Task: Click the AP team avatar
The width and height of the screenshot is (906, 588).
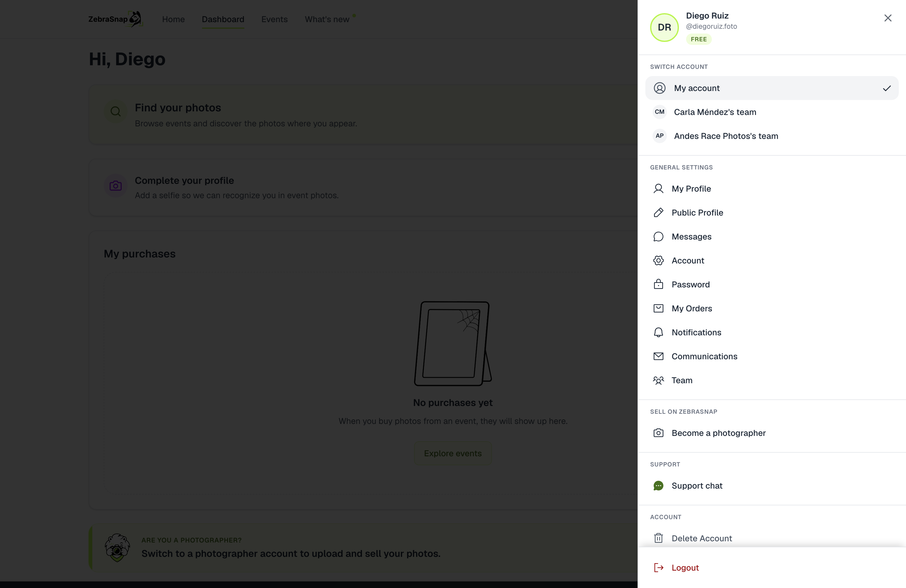Action: (x=660, y=136)
